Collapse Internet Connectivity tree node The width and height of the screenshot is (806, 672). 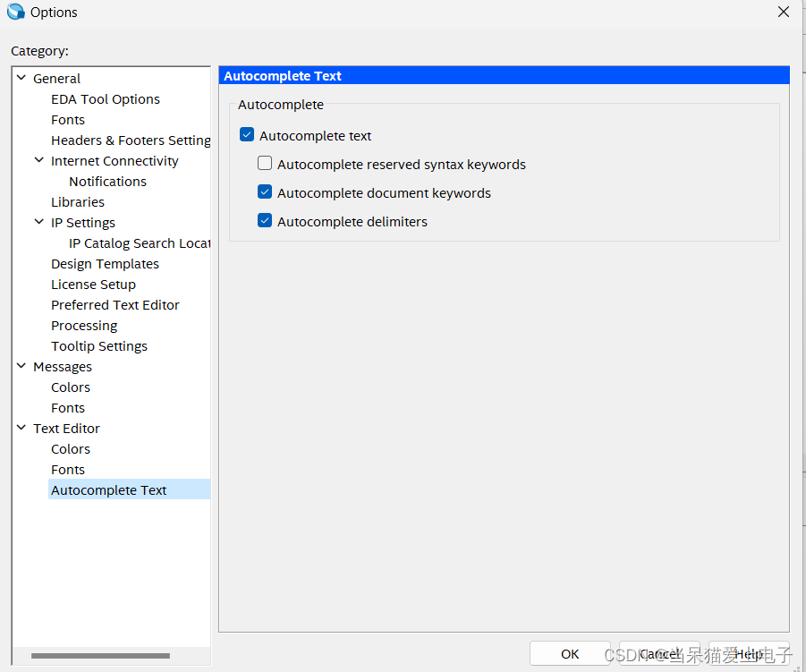point(39,160)
